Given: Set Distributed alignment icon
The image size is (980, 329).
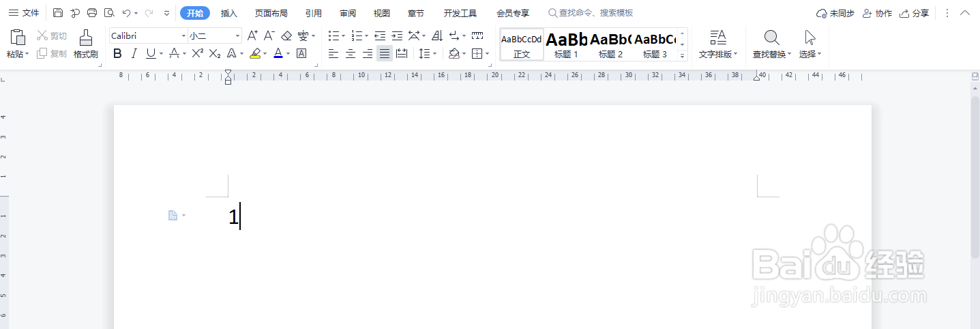Looking at the screenshot, I should click(402, 53).
